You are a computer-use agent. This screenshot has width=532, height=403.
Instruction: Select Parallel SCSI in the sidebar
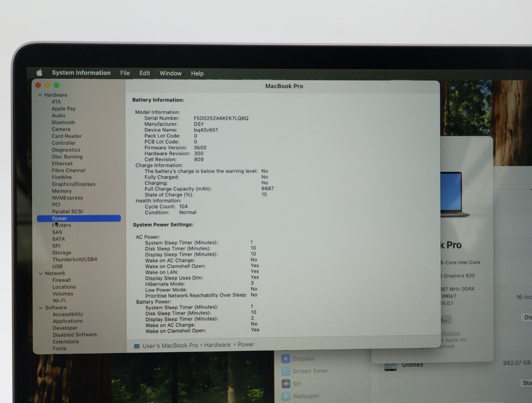67,212
